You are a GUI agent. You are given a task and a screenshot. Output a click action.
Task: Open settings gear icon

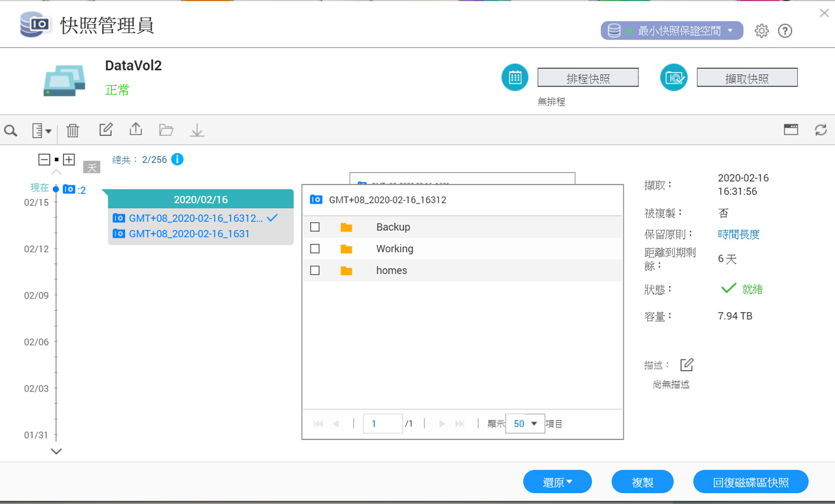(x=761, y=31)
